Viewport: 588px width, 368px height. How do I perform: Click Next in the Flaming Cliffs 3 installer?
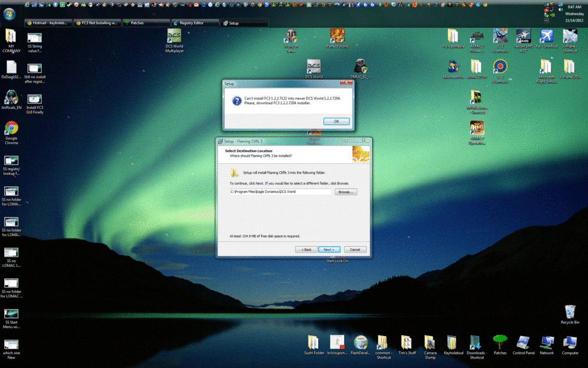(x=329, y=249)
